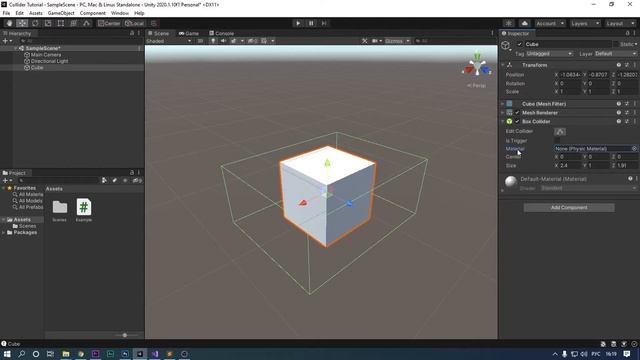The width and height of the screenshot is (640, 360).
Task: Click the Search by Label icon in Project panel
Action: coord(115,180)
